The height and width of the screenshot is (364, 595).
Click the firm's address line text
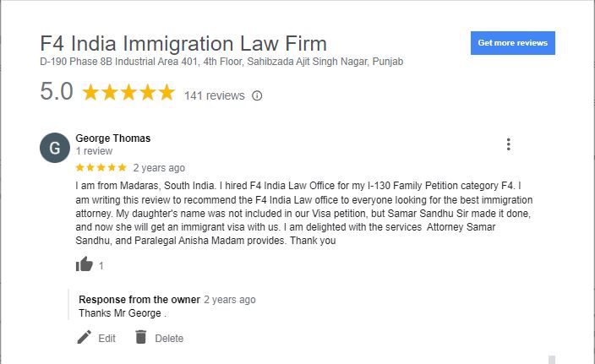(221, 62)
